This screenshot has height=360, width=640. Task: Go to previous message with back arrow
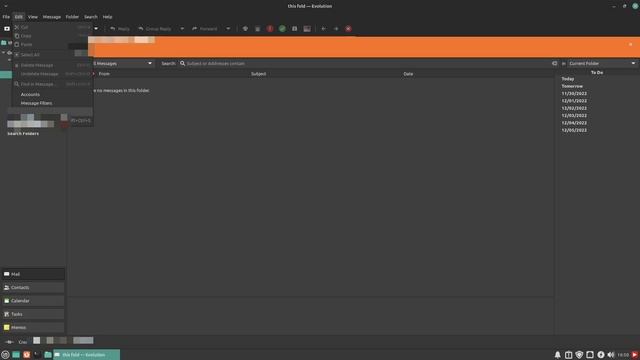pyautogui.click(x=323, y=29)
